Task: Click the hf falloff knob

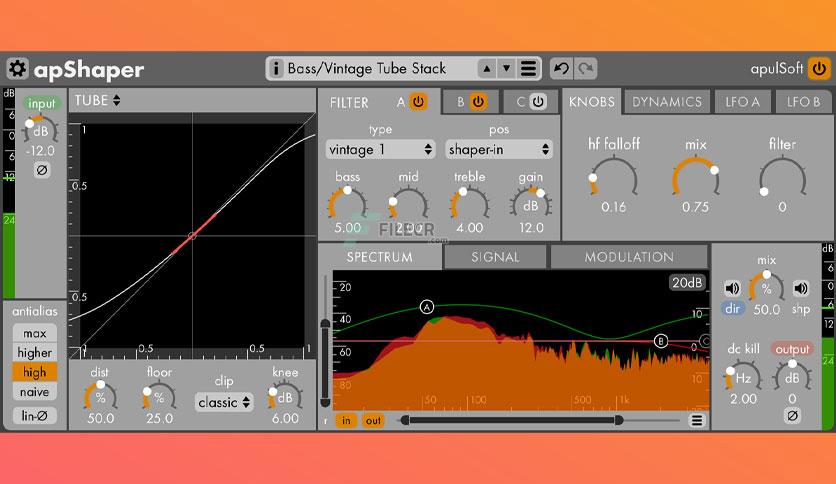Action: click(x=614, y=177)
